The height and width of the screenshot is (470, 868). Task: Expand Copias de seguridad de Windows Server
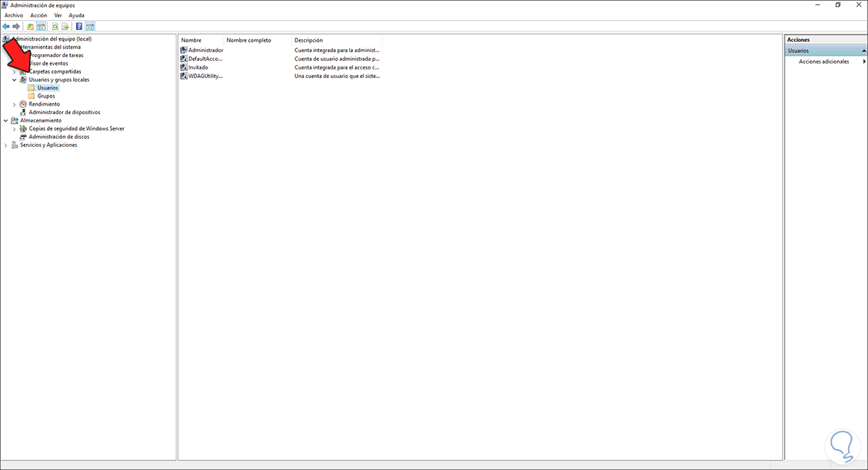pyautogui.click(x=14, y=129)
